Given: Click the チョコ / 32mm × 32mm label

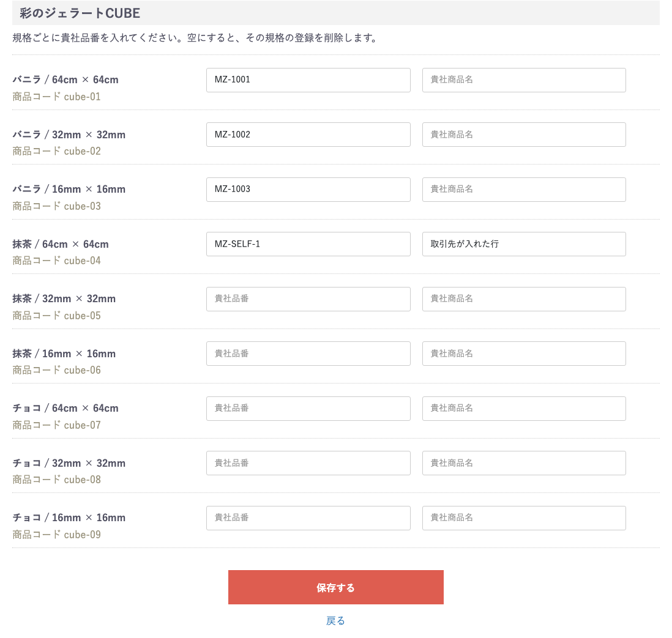Looking at the screenshot, I should 69,463.
